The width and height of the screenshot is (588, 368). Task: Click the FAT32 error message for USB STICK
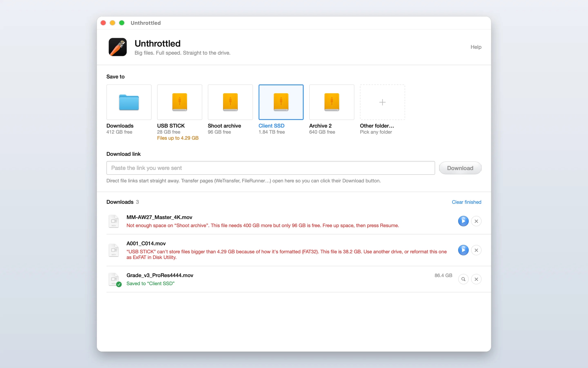286,254
